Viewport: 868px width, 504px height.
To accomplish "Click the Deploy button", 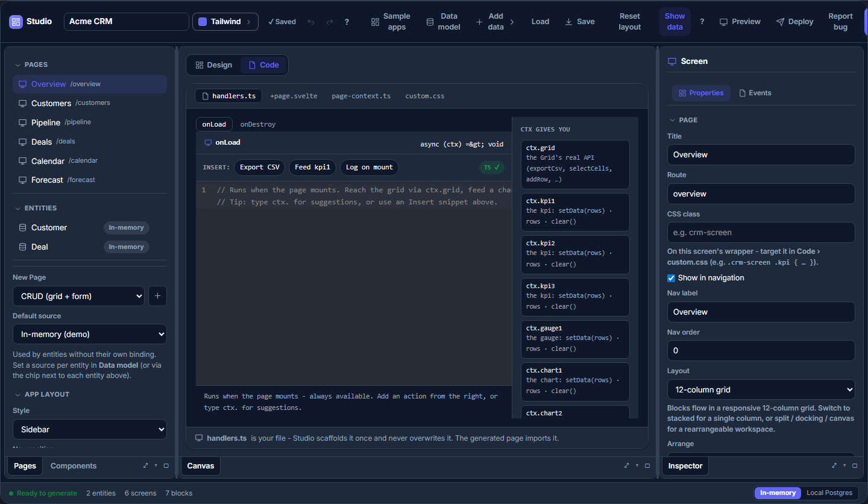I will point(794,22).
